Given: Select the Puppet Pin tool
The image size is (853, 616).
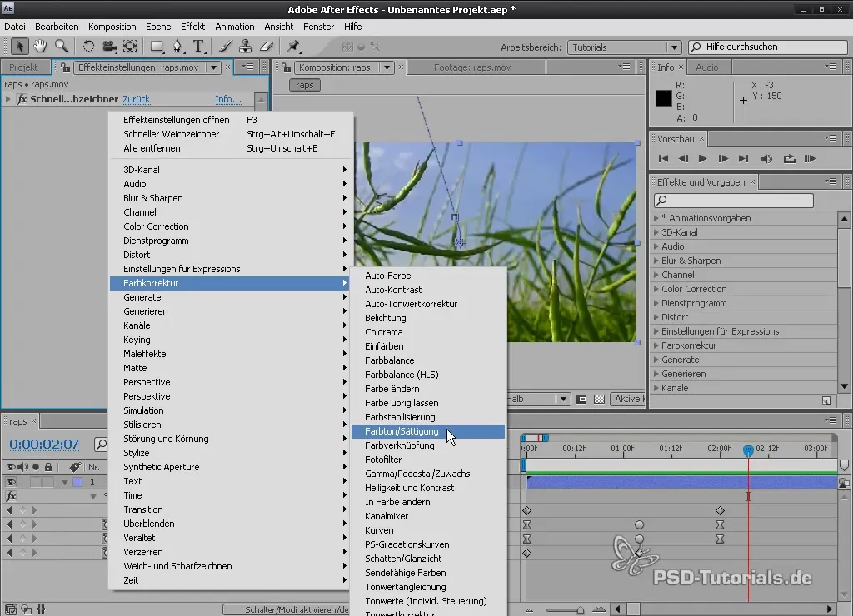Looking at the screenshot, I should 294,47.
